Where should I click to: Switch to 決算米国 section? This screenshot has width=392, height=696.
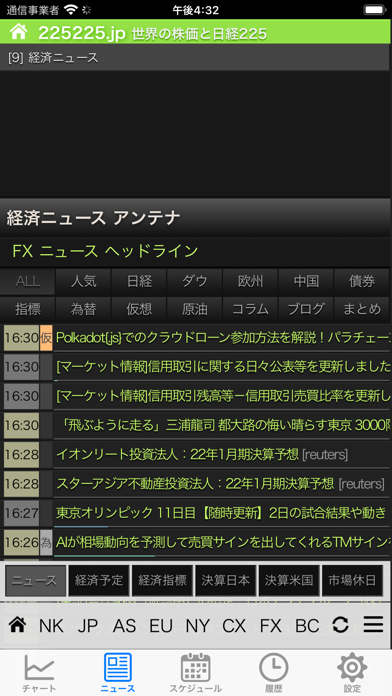pos(289,580)
